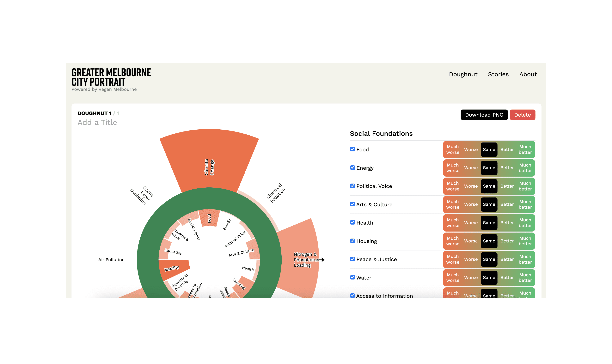Focus the Add a Title field
This screenshot has width=612, height=364.
click(306, 122)
